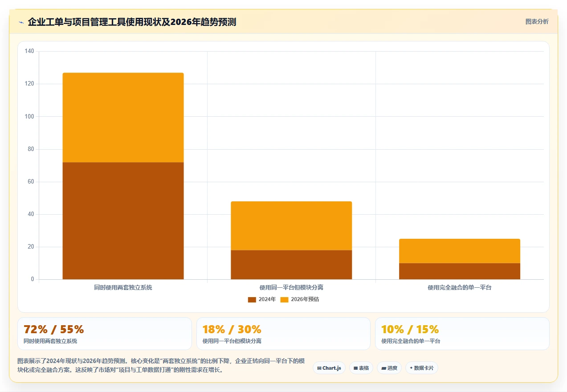Click the x-axis label 使用完全融合的单一平台

460,288
